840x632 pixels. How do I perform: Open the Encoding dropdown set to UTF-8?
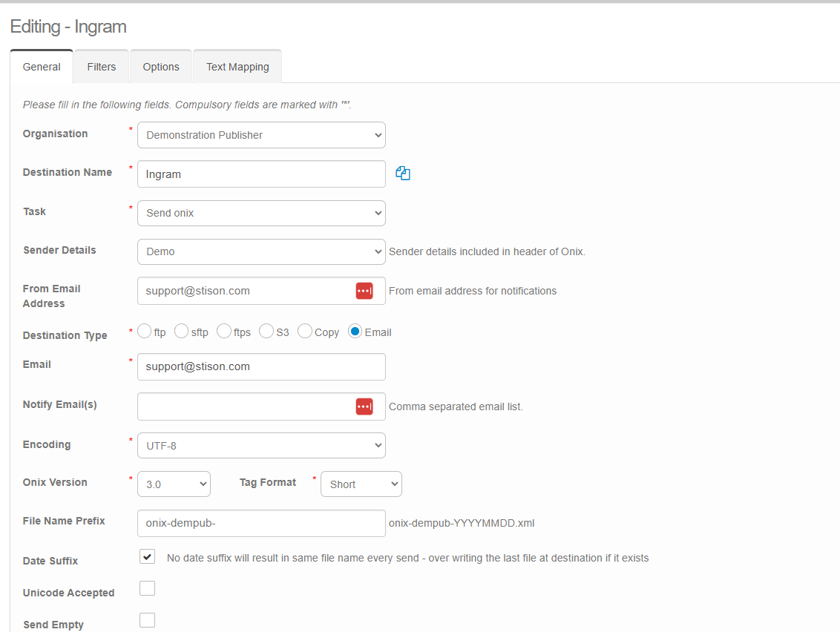click(x=261, y=446)
